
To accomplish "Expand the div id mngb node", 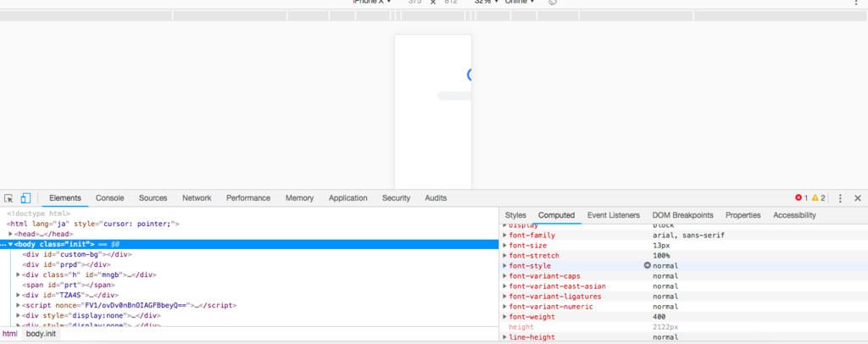I will pos(19,275).
